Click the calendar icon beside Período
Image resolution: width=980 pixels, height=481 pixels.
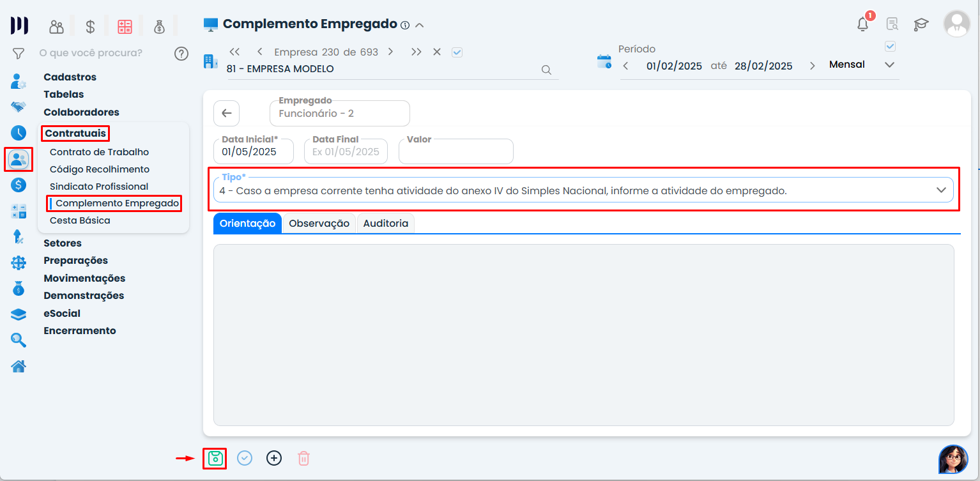(604, 62)
